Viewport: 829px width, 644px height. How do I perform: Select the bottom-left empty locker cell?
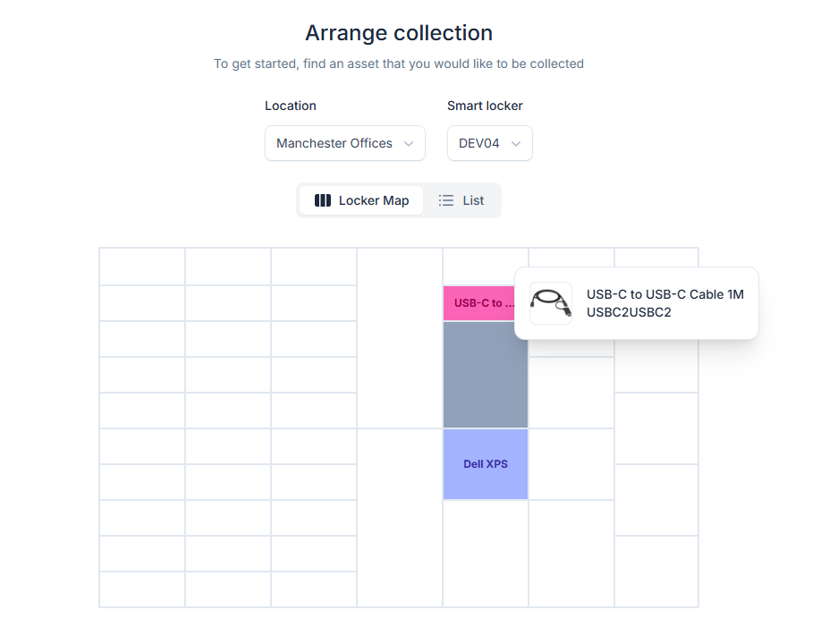coord(142,589)
